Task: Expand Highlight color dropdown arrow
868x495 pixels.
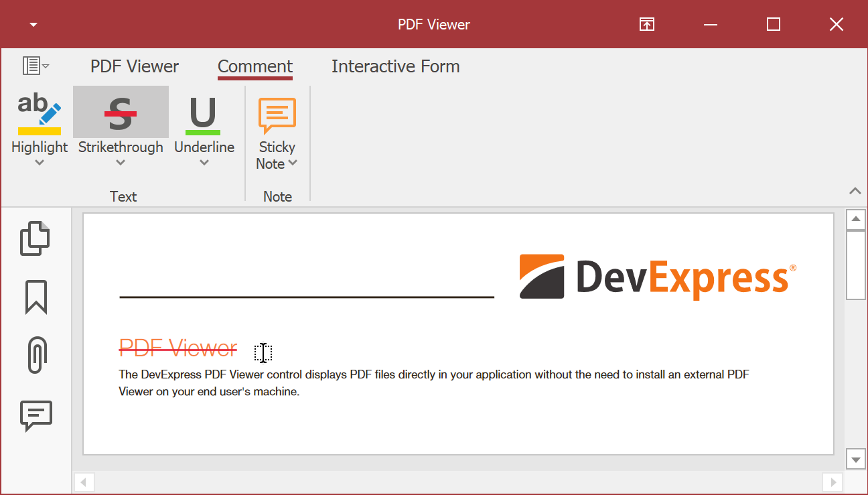Action: coord(40,163)
